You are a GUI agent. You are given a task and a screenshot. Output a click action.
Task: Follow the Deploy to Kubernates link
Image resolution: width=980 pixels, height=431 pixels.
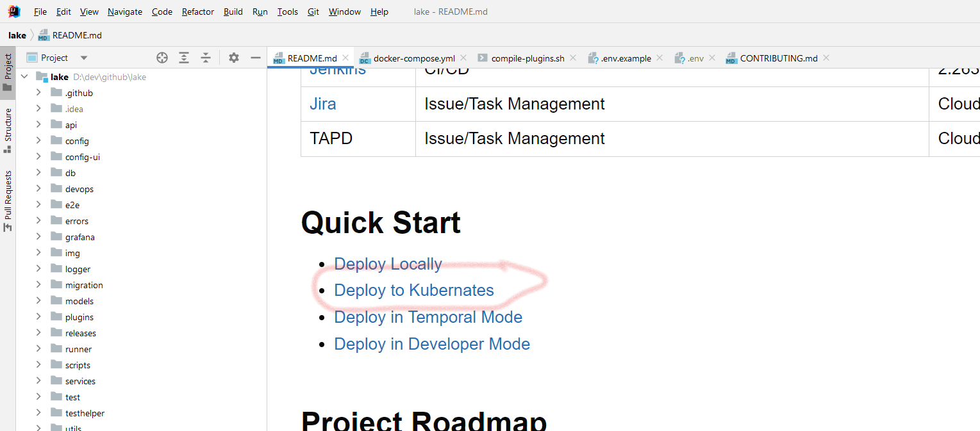tap(414, 290)
